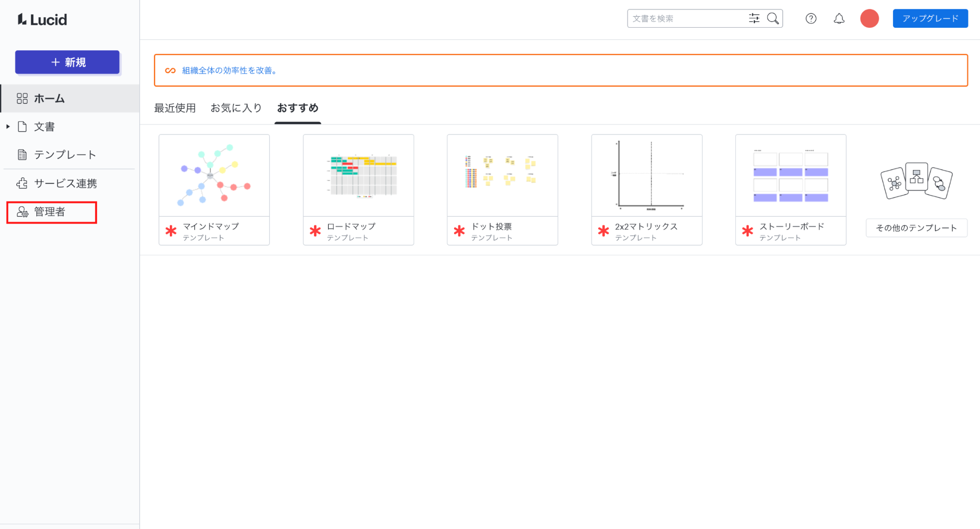Screen dimensions: 980x529
Task: Click the ドット投票 template title
Action: 491,226
